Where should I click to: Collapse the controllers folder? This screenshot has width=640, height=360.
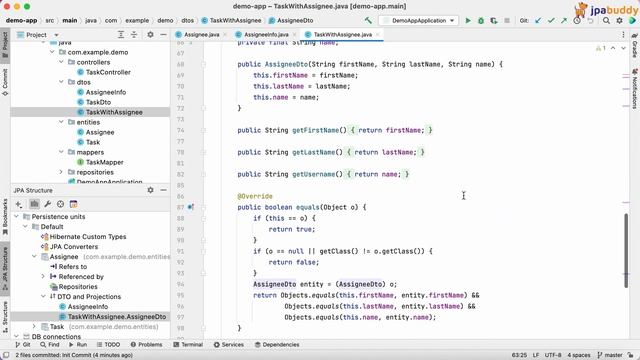coord(61,62)
